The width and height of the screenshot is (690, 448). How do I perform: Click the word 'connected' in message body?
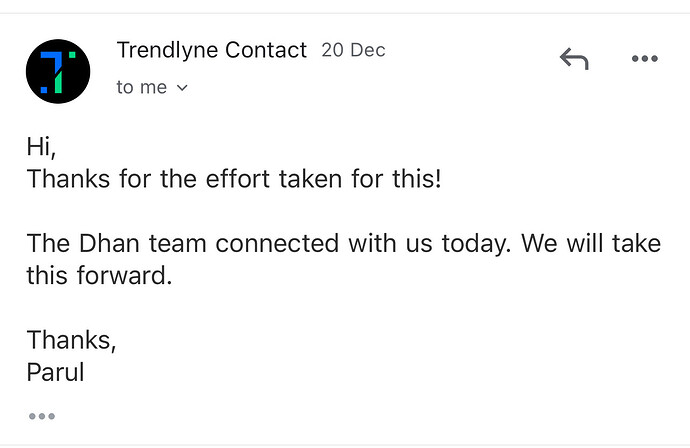point(277,243)
